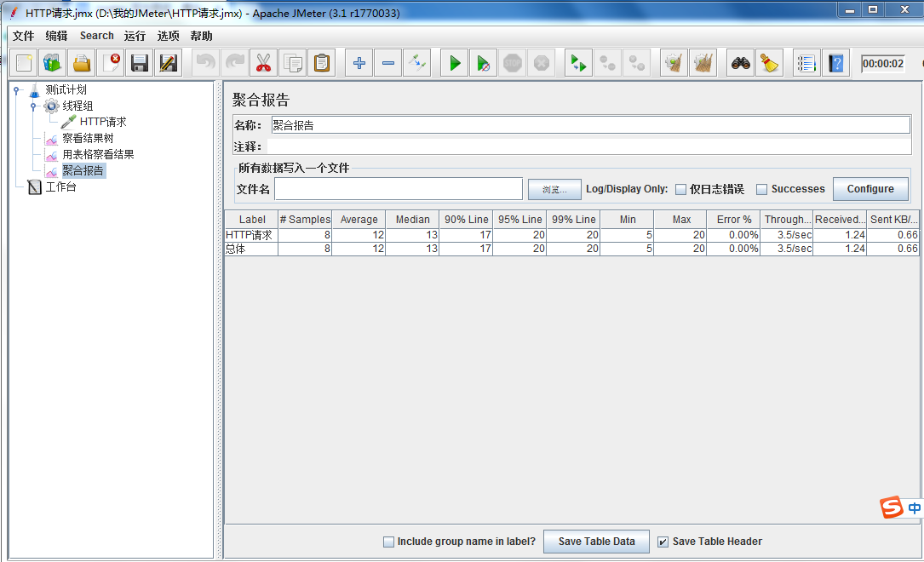This screenshot has width=924, height=562.
Task: Click the Save test plan floppy icon
Action: click(139, 63)
